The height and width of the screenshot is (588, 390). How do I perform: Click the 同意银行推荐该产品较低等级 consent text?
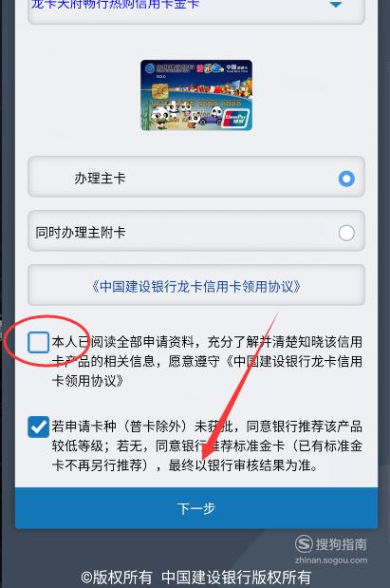[x=207, y=446]
